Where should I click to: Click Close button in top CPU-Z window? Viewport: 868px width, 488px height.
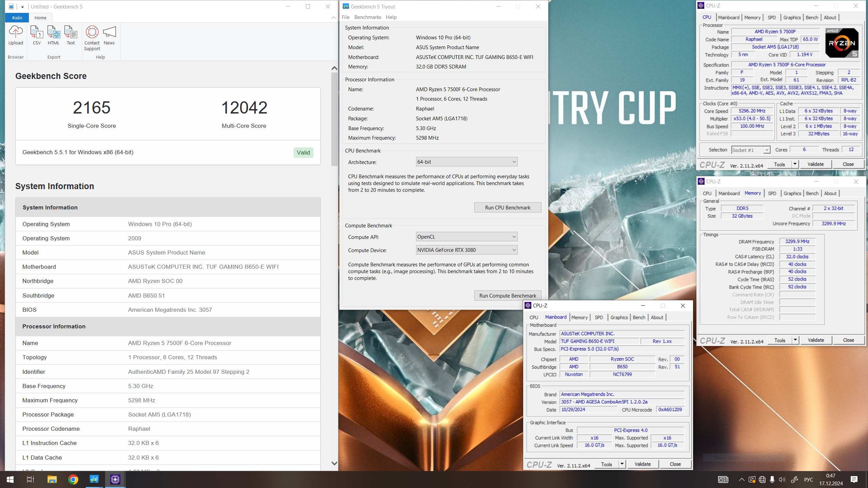pos(848,164)
